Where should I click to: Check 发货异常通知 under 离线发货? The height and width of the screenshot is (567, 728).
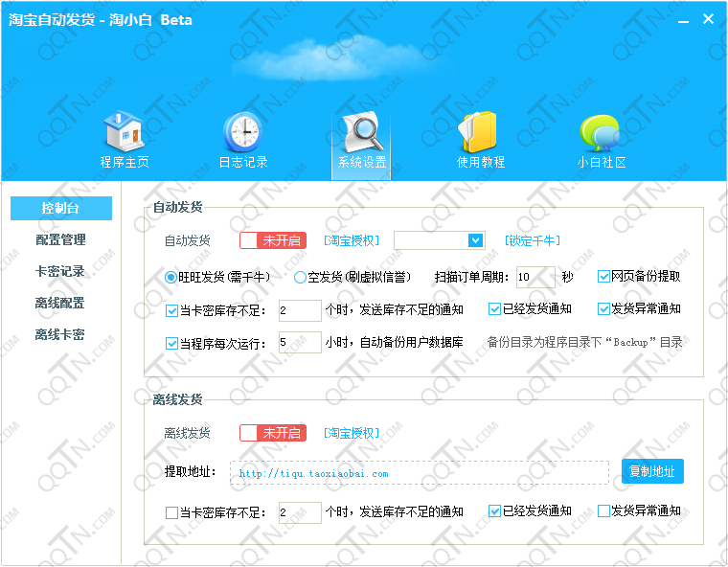[604, 511]
